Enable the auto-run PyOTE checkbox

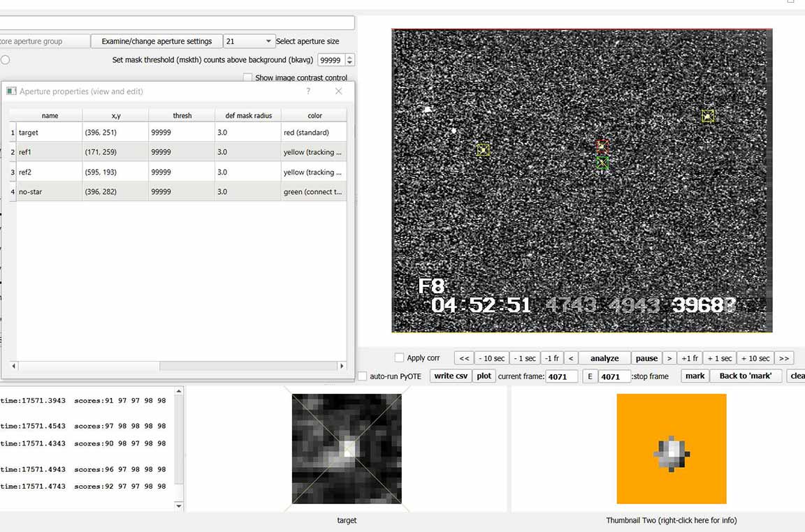[x=363, y=376]
